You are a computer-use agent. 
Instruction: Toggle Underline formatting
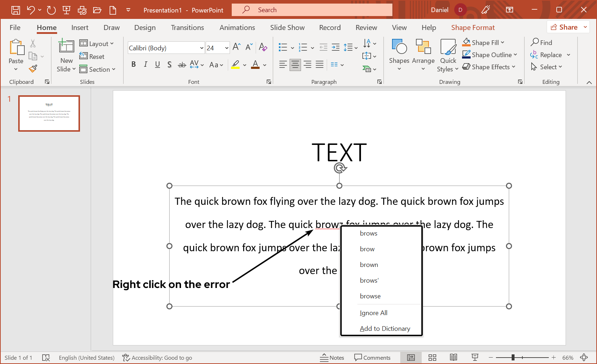[157, 64]
